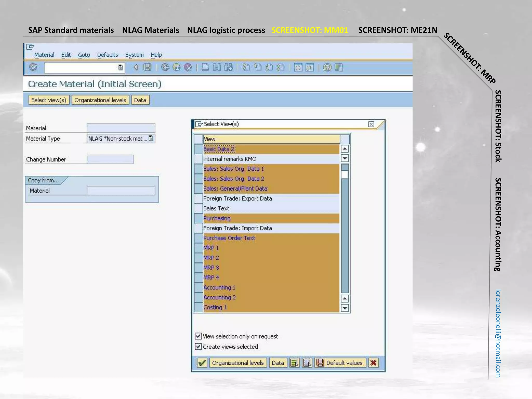The image size is (532, 399).
Task: Click the Default values save button
Action: click(x=340, y=363)
